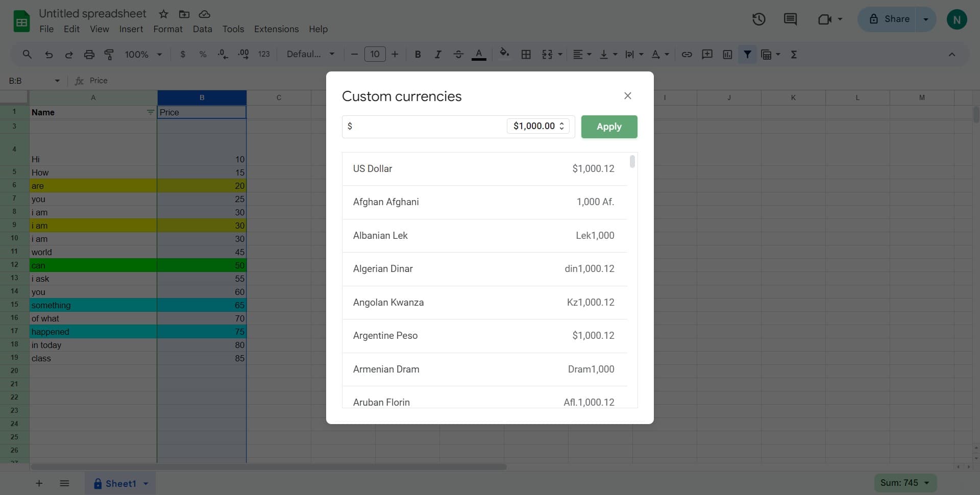Open the Format menu

[x=167, y=29]
